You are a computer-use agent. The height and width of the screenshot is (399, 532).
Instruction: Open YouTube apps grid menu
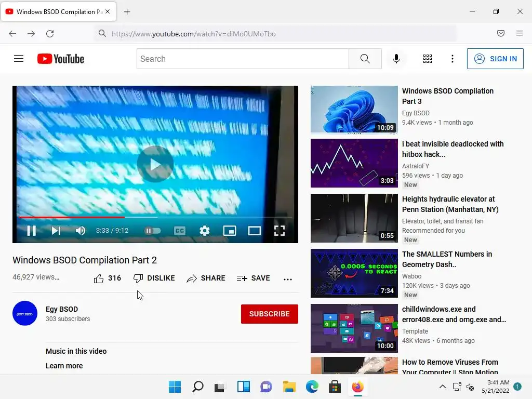428,59
